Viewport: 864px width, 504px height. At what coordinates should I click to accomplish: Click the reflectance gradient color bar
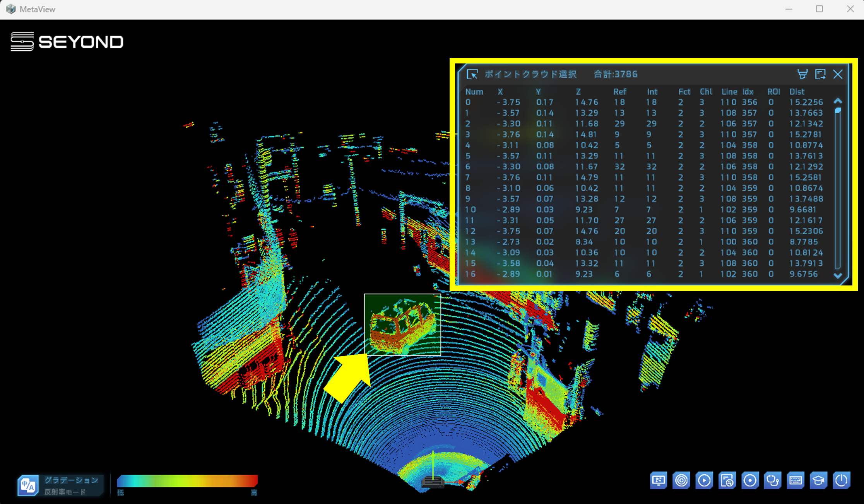pyautogui.click(x=187, y=481)
